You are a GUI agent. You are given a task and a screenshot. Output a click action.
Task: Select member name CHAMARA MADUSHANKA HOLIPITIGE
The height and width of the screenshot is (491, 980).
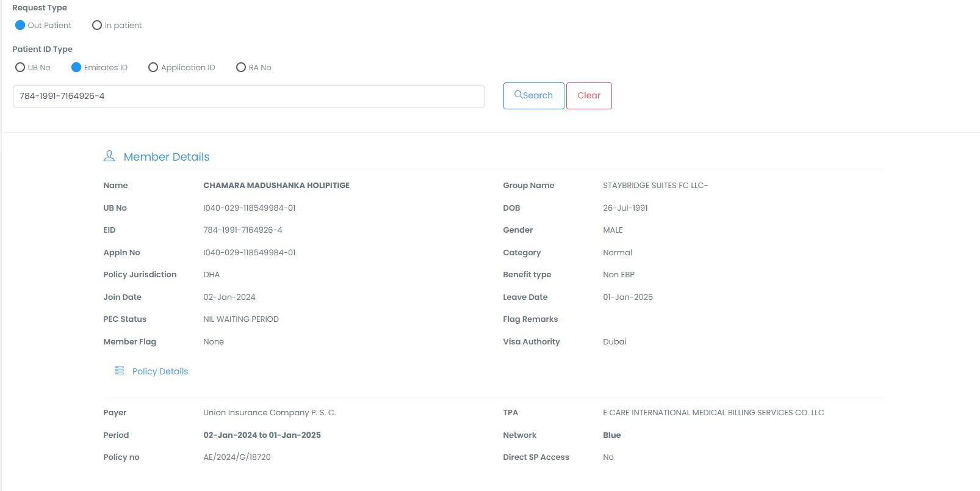pos(276,185)
